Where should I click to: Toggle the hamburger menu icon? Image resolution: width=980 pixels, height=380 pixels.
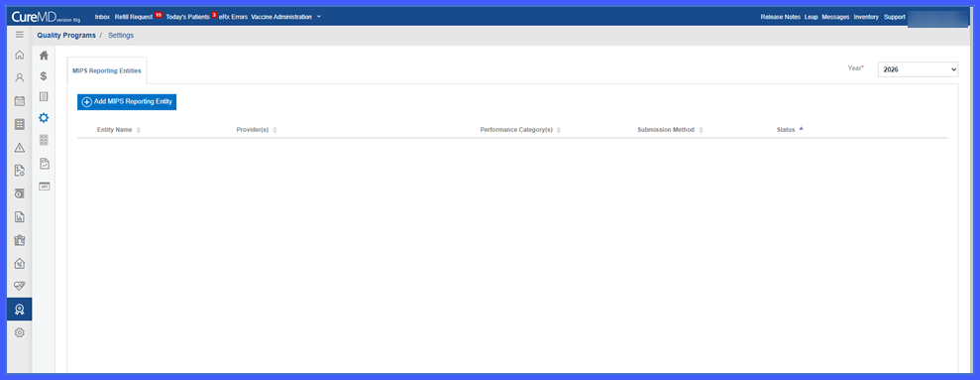pyautogui.click(x=20, y=35)
